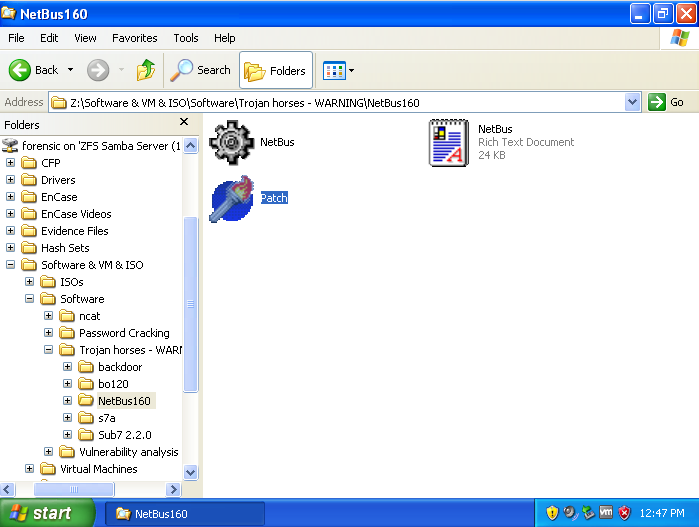The image size is (699, 527).
Task: Expand the NetBus160 tree node
Action: tap(67, 400)
